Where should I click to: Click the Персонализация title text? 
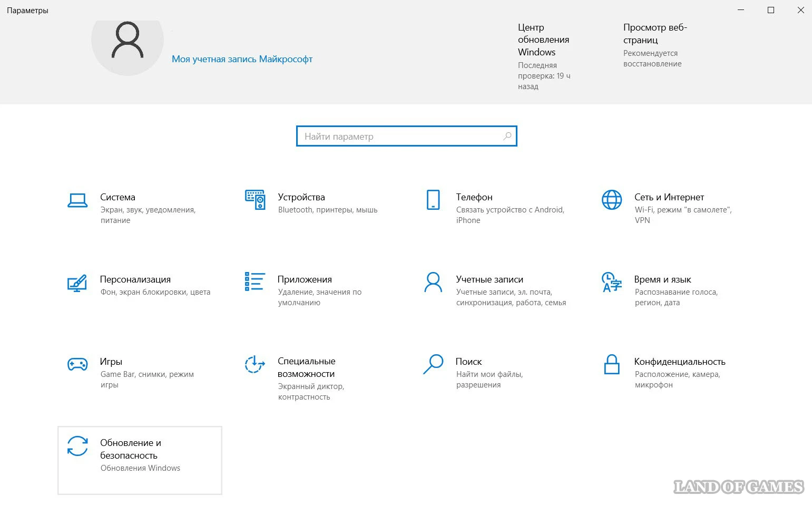click(x=135, y=279)
